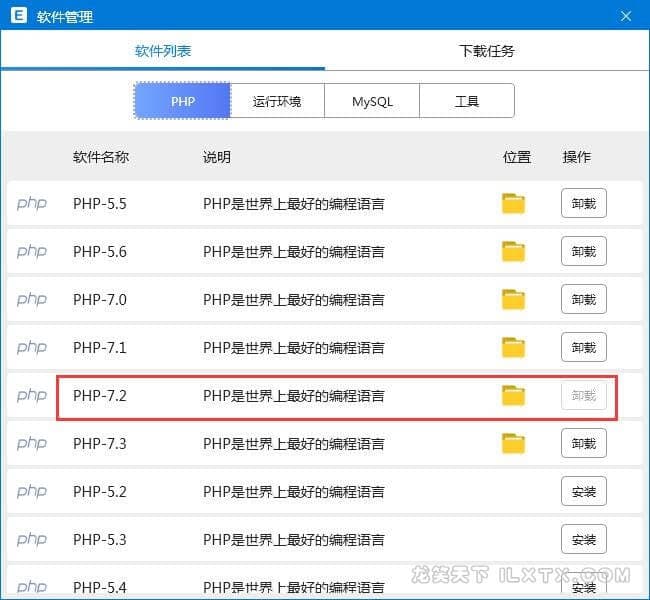
Task: Uninstall PHP-7.0 with 卸载 button
Action: 584,299
